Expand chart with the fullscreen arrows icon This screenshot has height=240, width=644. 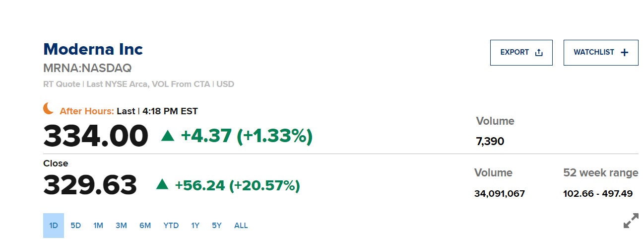coord(631,221)
